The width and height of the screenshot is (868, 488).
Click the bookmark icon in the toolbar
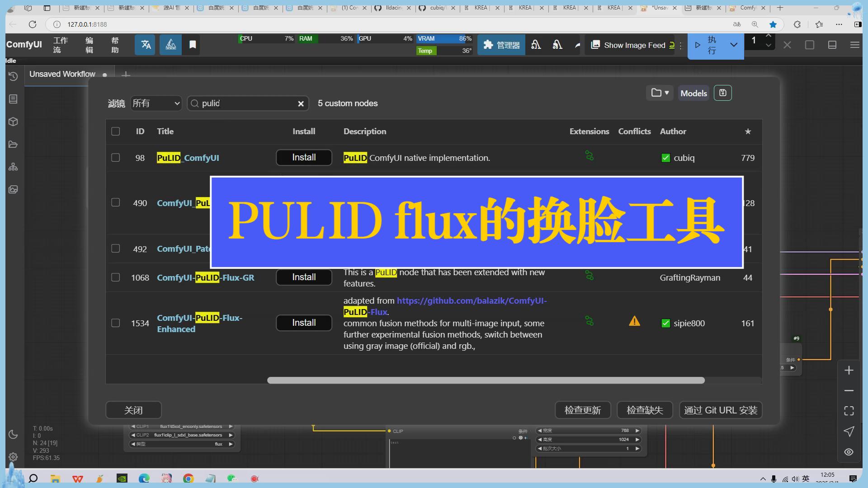[x=193, y=45]
